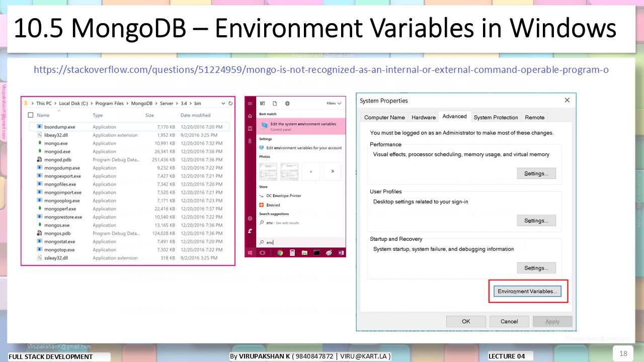Open Performance Settings button

pos(536,173)
